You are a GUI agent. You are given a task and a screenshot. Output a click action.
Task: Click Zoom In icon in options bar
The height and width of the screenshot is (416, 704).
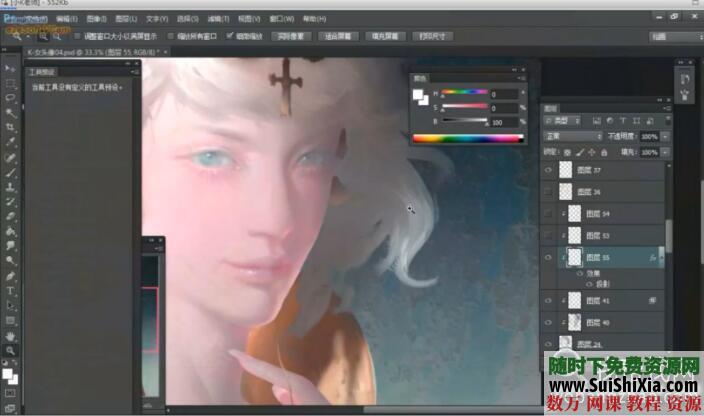[43, 36]
